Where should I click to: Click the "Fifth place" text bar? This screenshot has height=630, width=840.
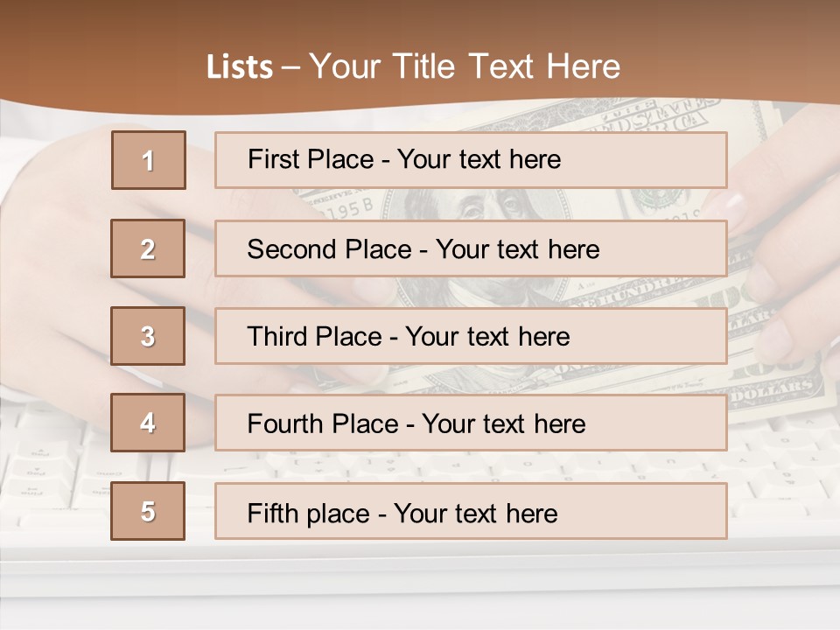coord(471,511)
